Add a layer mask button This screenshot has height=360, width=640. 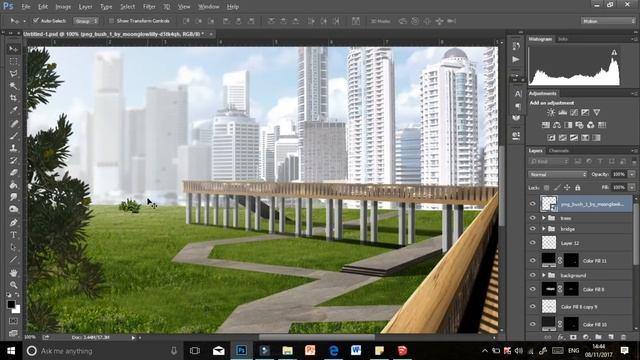[573, 337]
